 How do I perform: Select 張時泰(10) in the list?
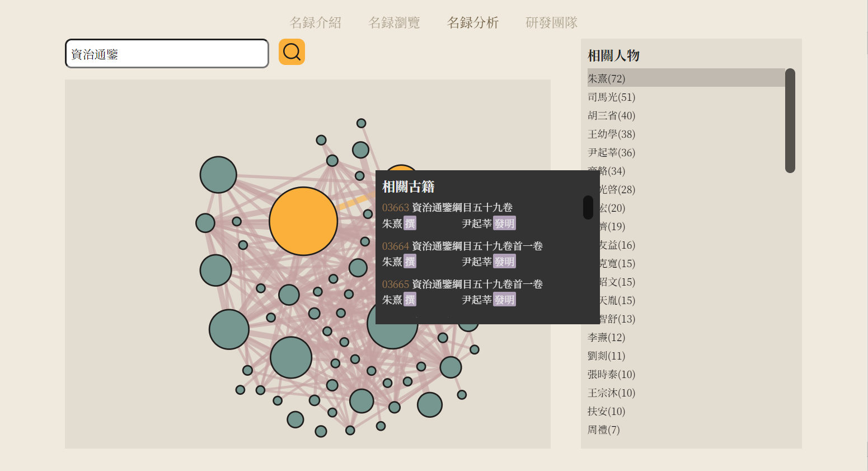[686, 374]
